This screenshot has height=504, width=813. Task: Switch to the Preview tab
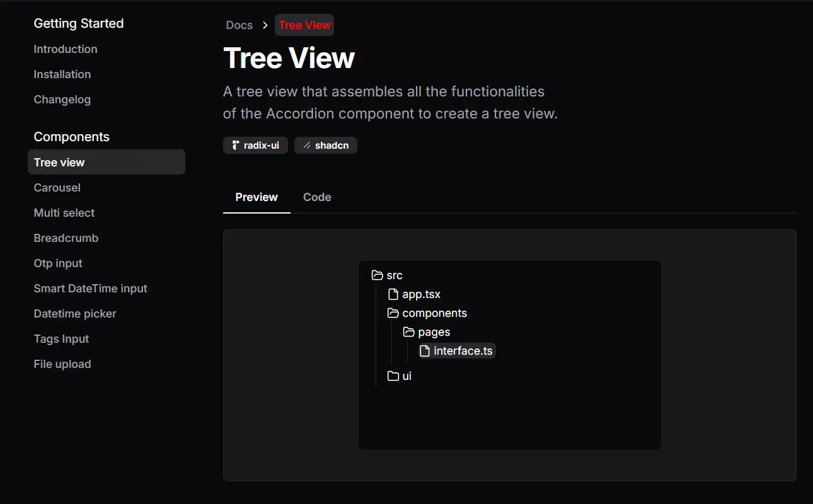(257, 197)
